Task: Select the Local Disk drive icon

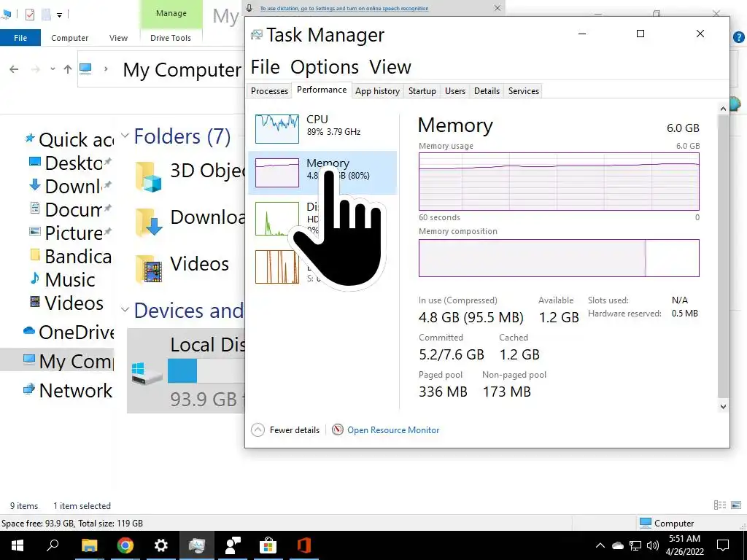Action: [x=147, y=374]
